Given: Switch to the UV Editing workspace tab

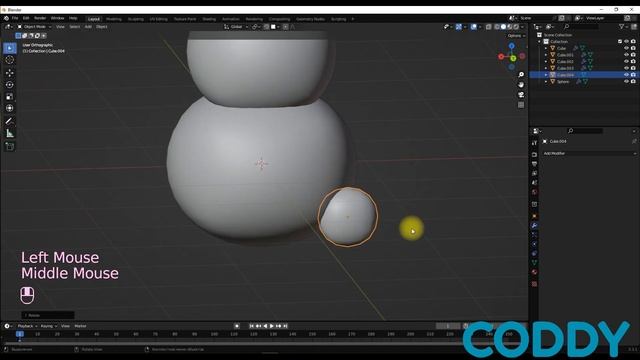Looking at the screenshot, I should click(158, 19).
